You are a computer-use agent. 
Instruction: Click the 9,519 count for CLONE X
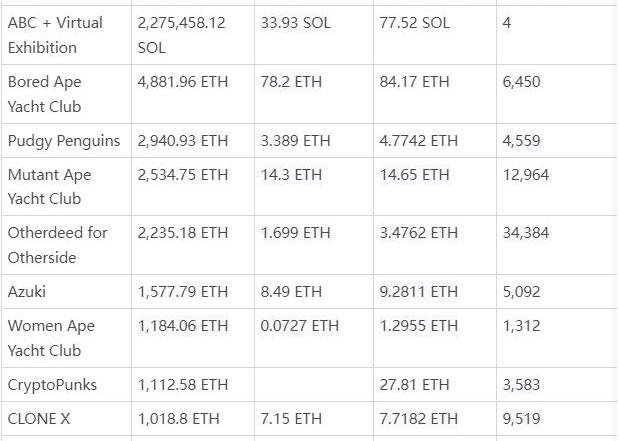pos(523,420)
